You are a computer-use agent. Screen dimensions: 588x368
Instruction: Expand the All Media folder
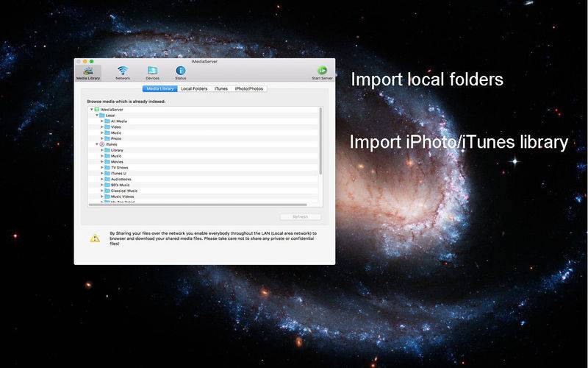pos(101,121)
